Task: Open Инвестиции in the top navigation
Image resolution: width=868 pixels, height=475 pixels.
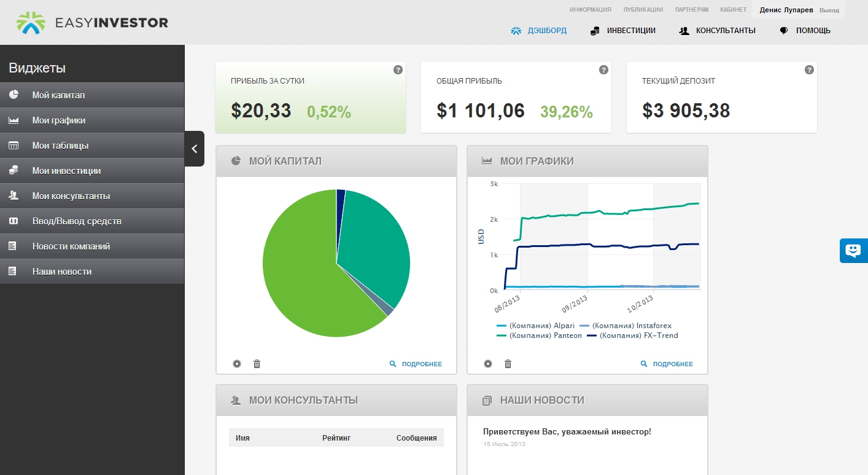Action: pos(623,31)
